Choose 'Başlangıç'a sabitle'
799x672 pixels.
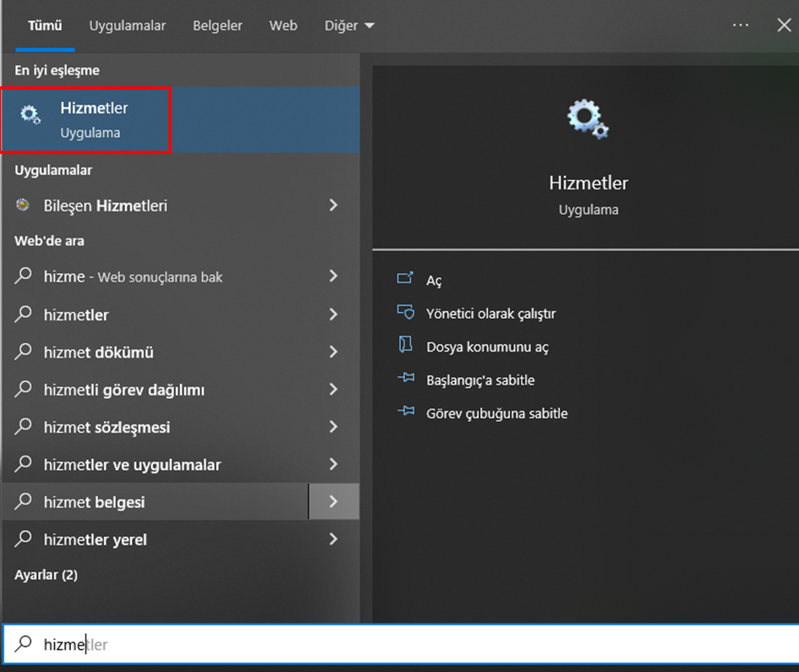[480, 380]
